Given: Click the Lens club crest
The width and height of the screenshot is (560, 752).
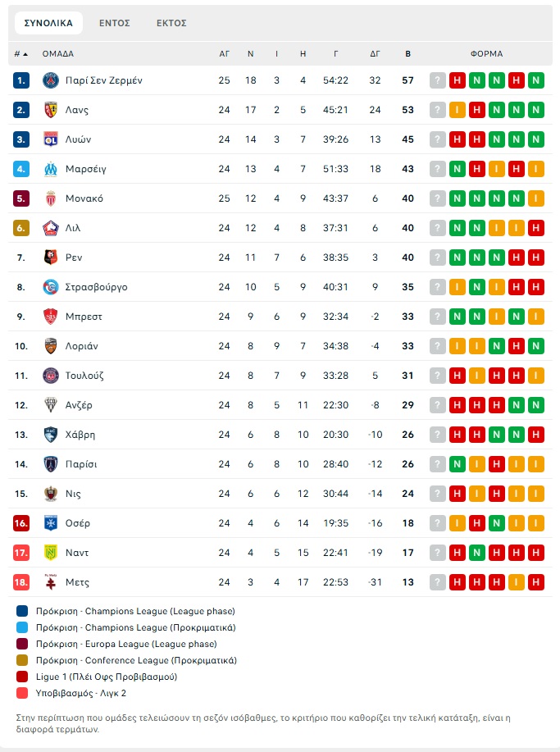Looking at the screenshot, I should tap(51, 110).
